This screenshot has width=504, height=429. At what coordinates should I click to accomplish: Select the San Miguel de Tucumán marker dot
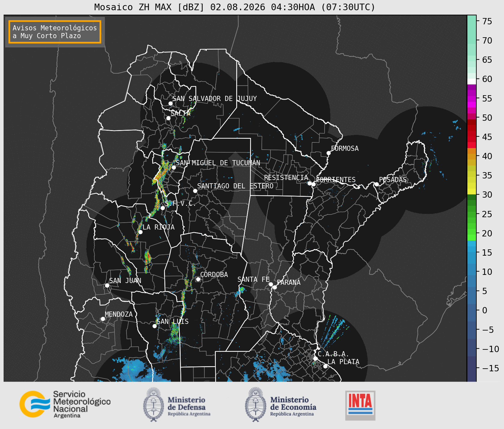pos(173,167)
